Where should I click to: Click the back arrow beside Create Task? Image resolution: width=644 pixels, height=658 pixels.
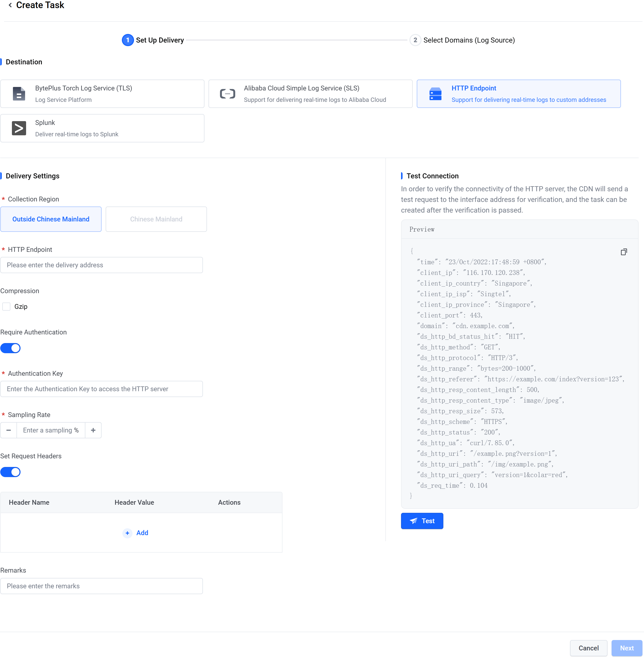click(10, 5)
